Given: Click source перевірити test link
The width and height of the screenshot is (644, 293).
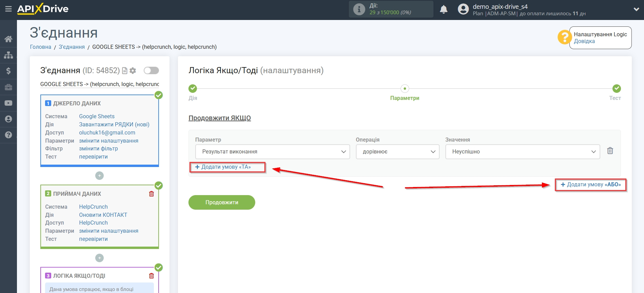Looking at the screenshot, I should (x=93, y=156).
